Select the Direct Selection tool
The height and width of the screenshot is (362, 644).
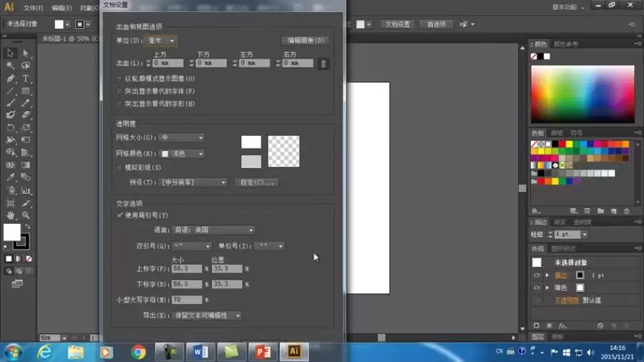point(26,53)
